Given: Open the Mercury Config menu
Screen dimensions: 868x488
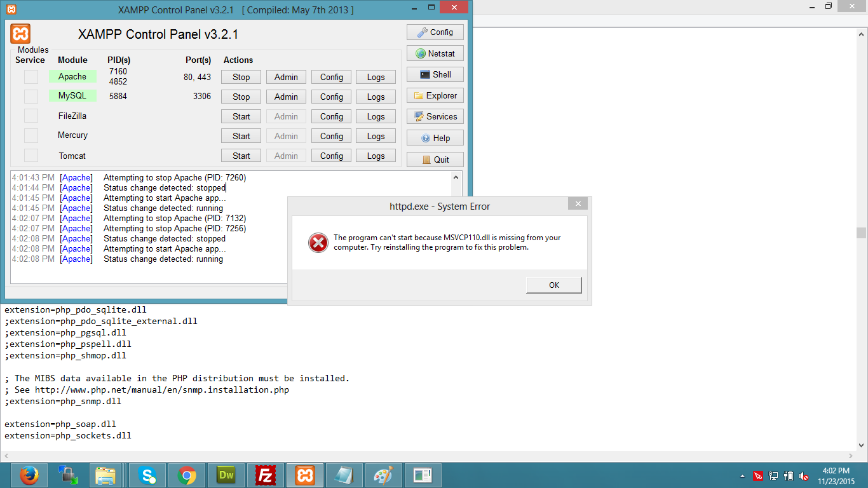Looking at the screenshot, I should pyautogui.click(x=332, y=136).
